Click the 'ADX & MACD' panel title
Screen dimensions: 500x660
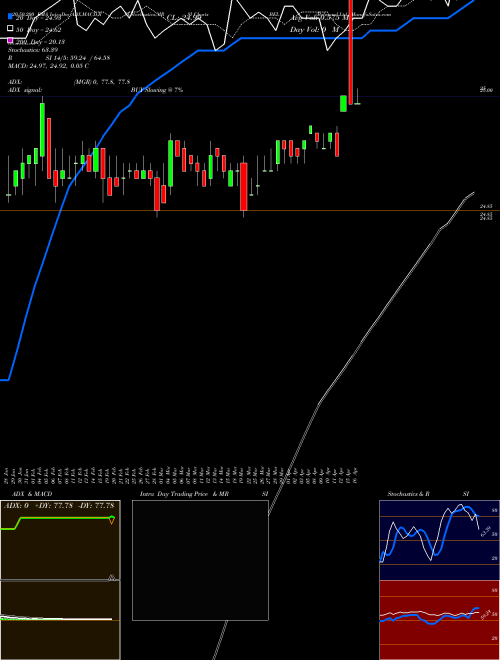pyautogui.click(x=32, y=494)
